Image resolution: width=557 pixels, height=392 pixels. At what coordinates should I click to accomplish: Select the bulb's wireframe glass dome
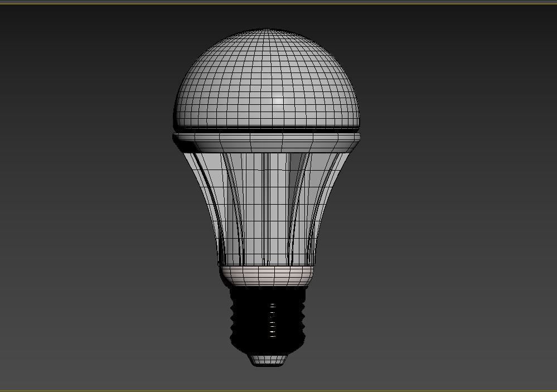(x=267, y=80)
